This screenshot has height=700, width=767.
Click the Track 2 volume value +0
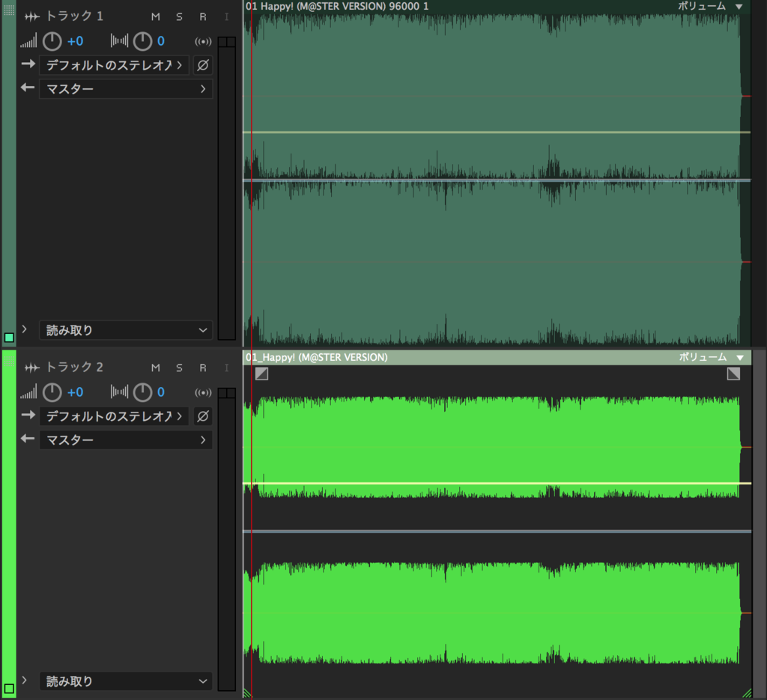pos(75,392)
